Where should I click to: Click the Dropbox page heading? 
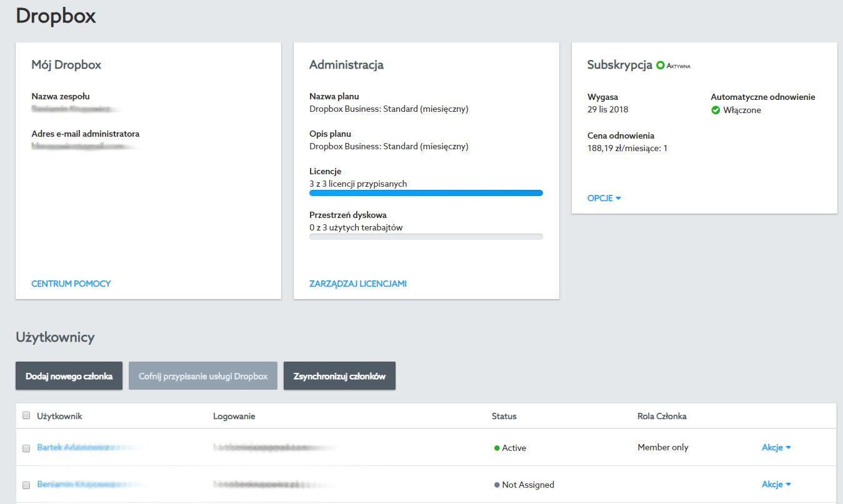[x=56, y=16]
